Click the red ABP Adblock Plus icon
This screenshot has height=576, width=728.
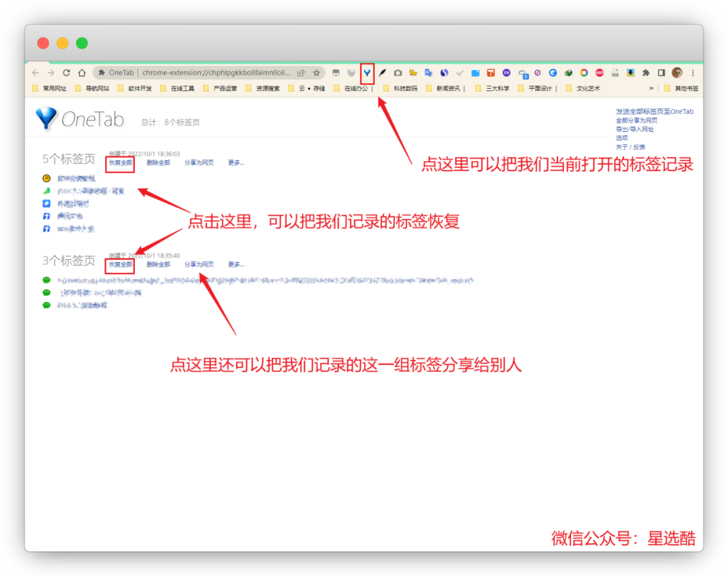pos(599,73)
